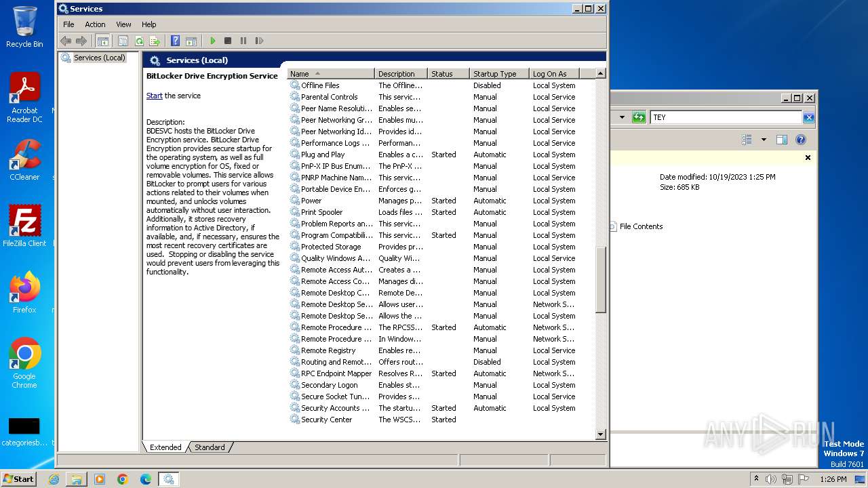Select the Plug and Play service
868x488 pixels.
click(441, 155)
